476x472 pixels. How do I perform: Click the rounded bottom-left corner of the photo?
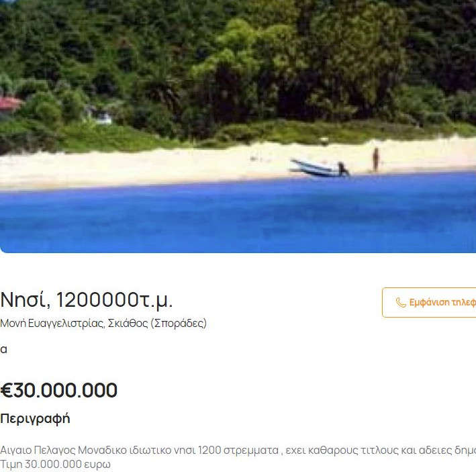click(4, 248)
